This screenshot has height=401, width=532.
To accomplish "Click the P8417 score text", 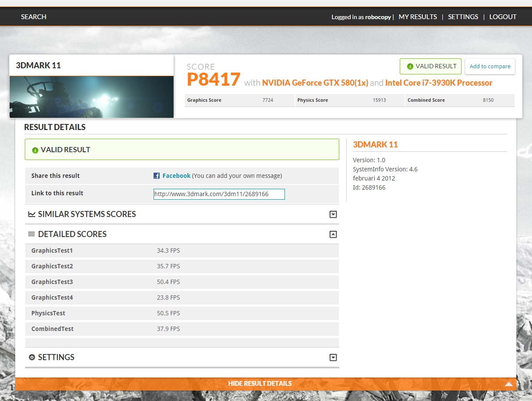I will [214, 80].
